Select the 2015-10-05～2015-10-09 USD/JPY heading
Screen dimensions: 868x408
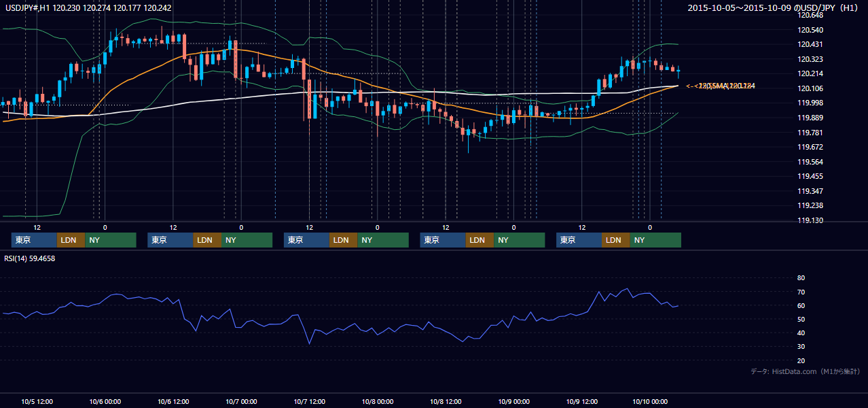[773, 7]
